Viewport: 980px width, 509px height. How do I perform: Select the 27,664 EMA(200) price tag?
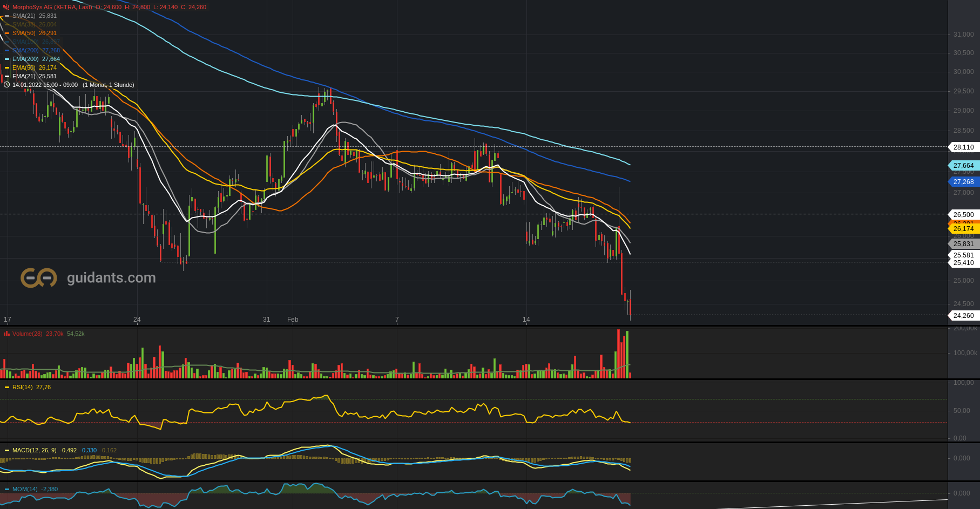(x=963, y=166)
